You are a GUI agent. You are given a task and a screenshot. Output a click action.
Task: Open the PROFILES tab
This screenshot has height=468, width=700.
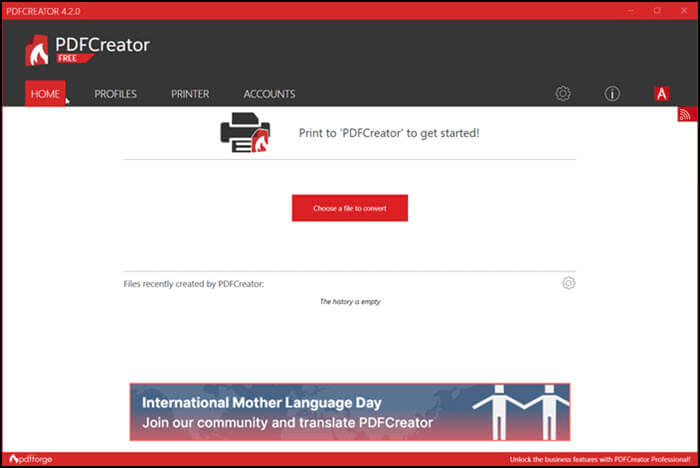tap(115, 94)
